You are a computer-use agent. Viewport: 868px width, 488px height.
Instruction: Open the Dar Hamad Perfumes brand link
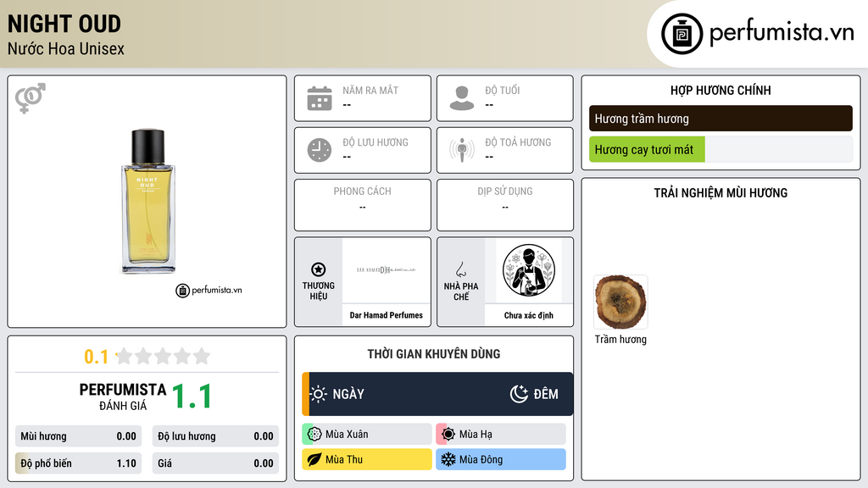pos(386,315)
